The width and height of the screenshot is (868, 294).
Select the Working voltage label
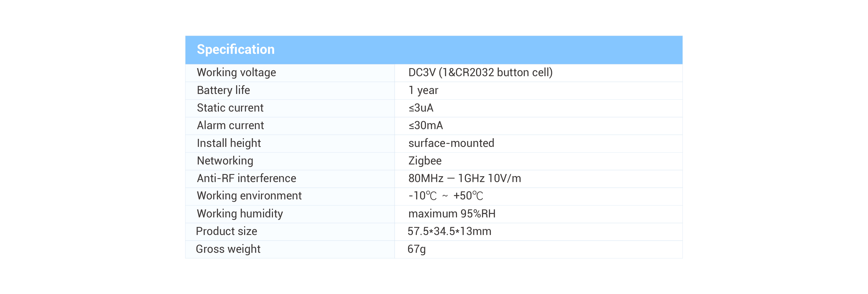(236, 73)
